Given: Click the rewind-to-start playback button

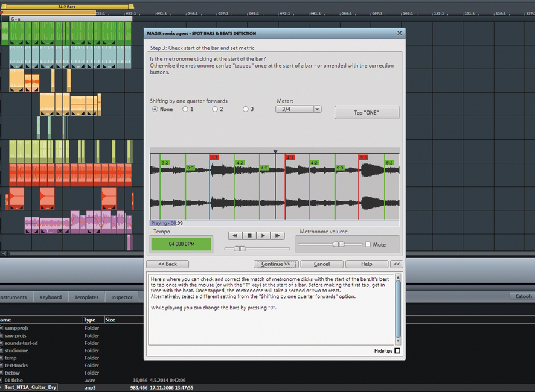Looking at the screenshot, I should pyautogui.click(x=235, y=236).
